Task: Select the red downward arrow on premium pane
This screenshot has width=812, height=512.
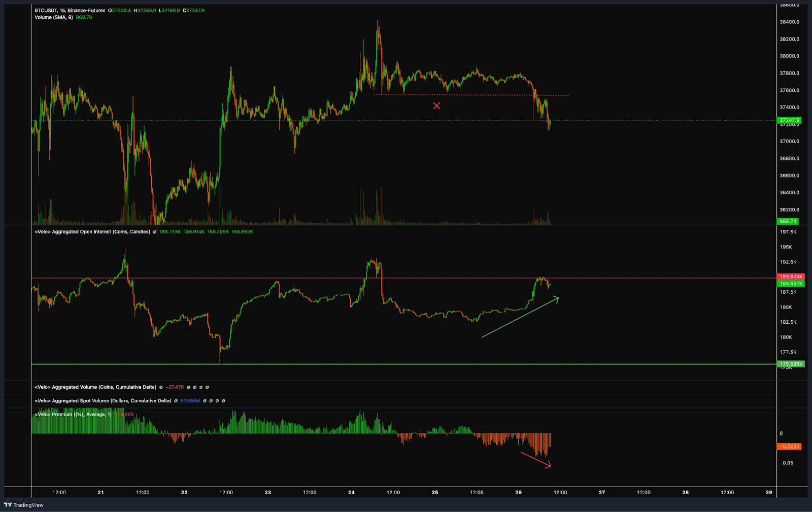Action: pos(536,460)
